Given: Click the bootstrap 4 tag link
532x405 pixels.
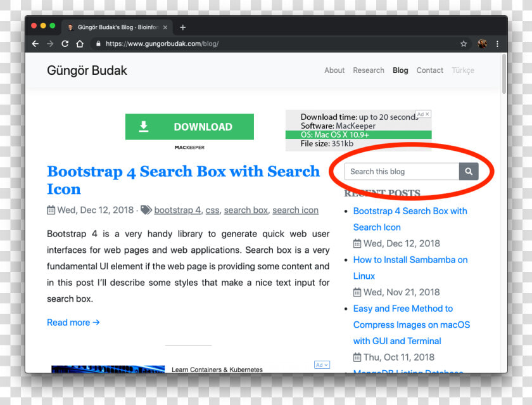Looking at the screenshot, I should [x=177, y=210].
